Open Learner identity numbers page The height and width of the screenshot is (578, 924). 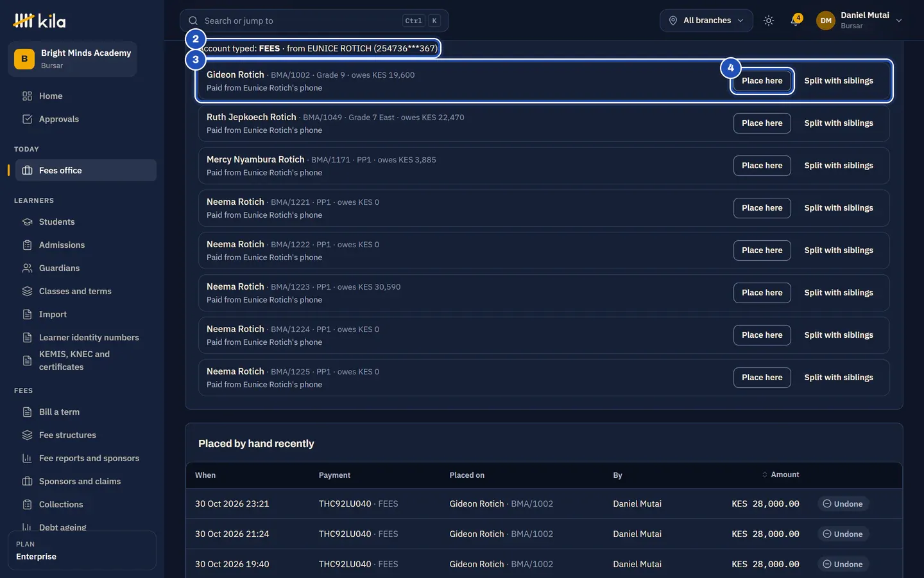tap(86, 337)
